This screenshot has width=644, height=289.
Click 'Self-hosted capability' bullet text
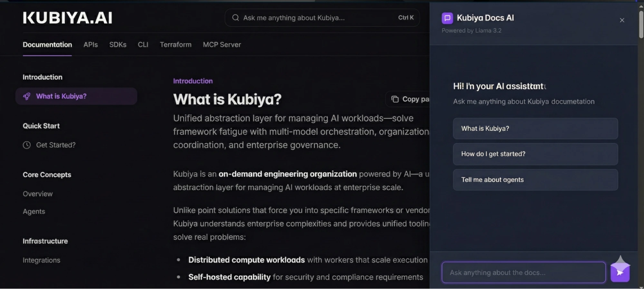229,277
